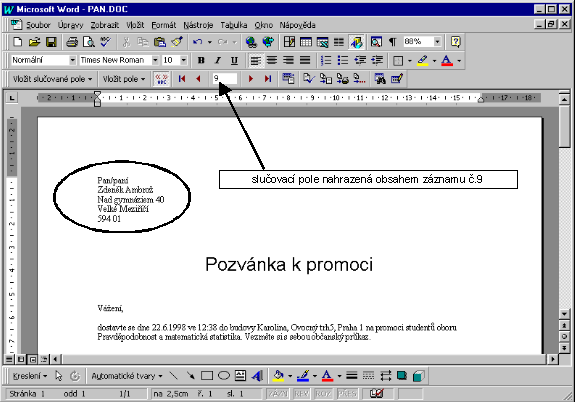Open Vložit slučované pole dropdown
Viewport: 575px width, 402px height.
pos(52,79)
